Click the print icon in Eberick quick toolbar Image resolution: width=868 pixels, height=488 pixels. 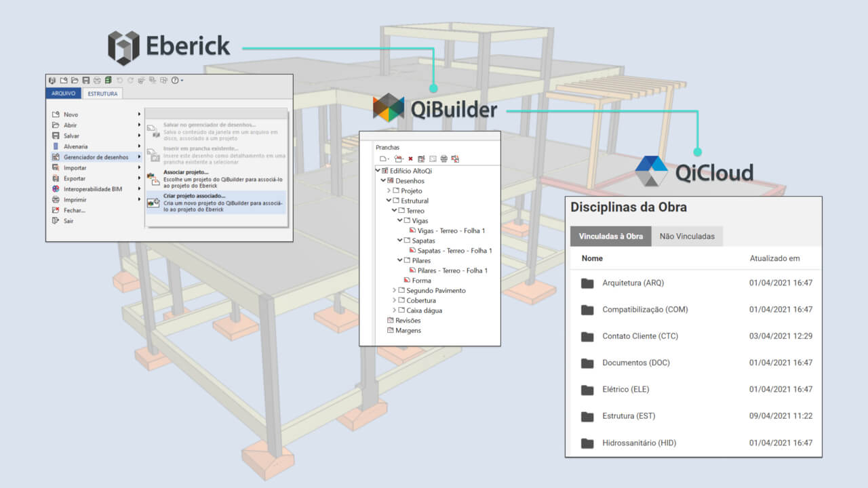(x=97, y=80)
